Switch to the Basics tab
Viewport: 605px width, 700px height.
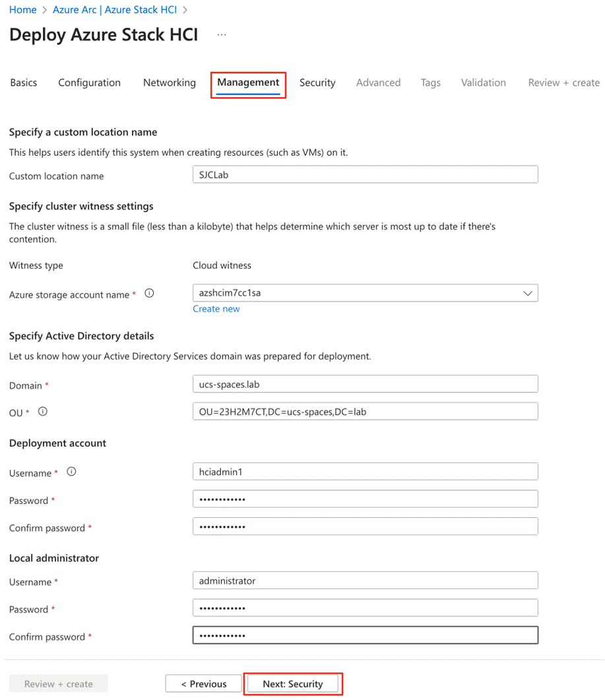(24, 82)
